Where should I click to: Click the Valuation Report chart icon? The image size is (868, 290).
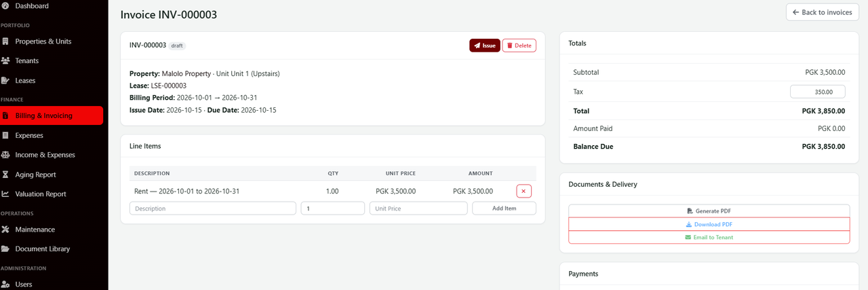coord(5,194)
